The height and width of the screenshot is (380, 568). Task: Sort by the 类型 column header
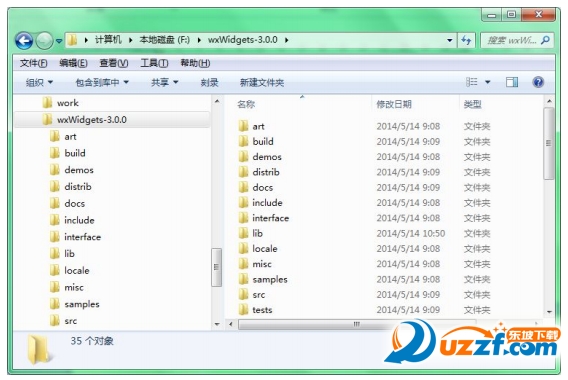pos(472,104)
